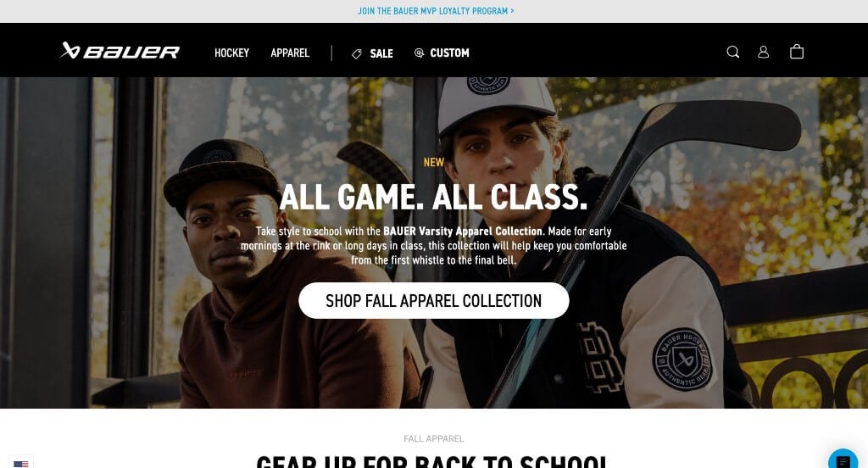Open the search magnifier icon

(x=733, y=52)
